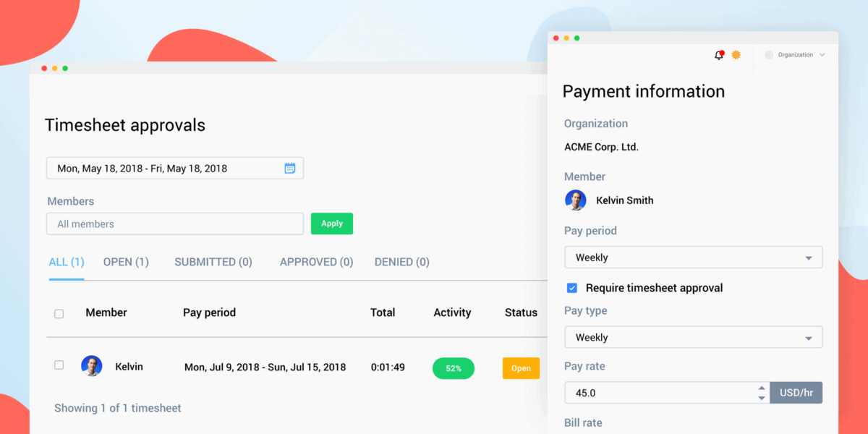Click the Organization avatar in the header
Screen dimensions: 868x434
[x=768, y=54]
